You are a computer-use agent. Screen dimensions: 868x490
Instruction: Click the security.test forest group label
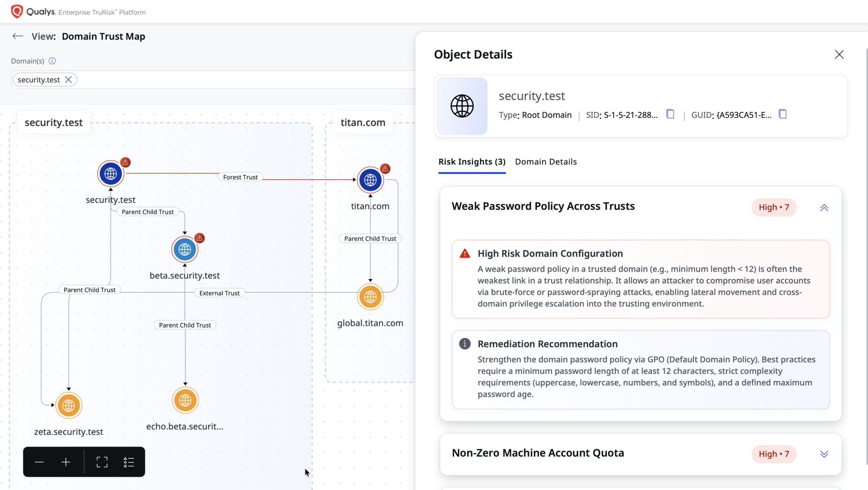[54, 122]
